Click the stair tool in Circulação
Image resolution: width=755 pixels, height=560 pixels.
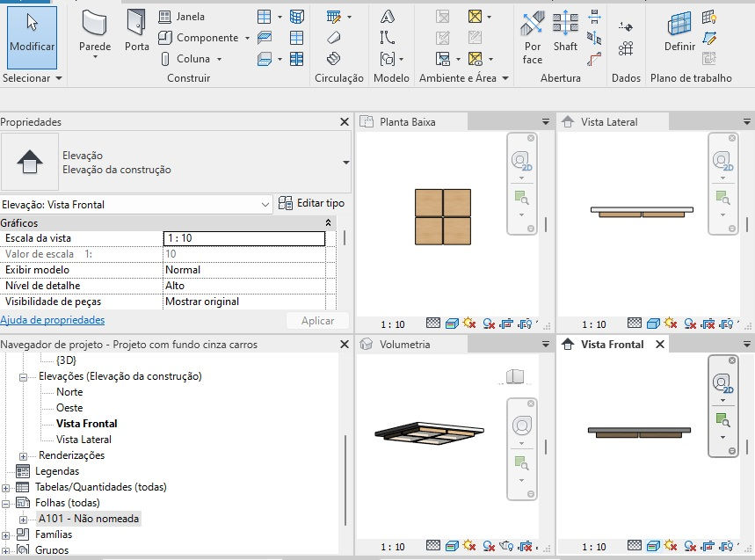tap(333, 59)
